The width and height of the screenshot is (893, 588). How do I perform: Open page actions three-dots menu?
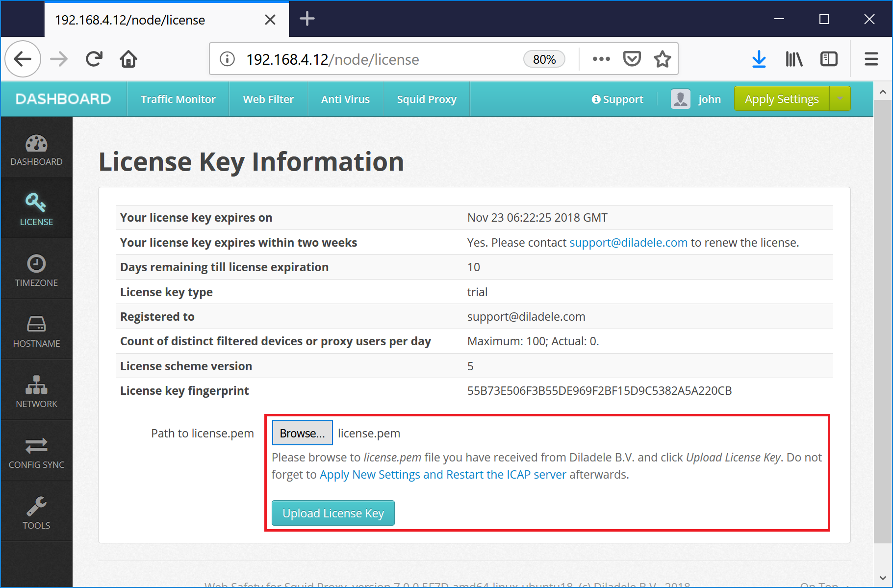click(x=601, y=59)
